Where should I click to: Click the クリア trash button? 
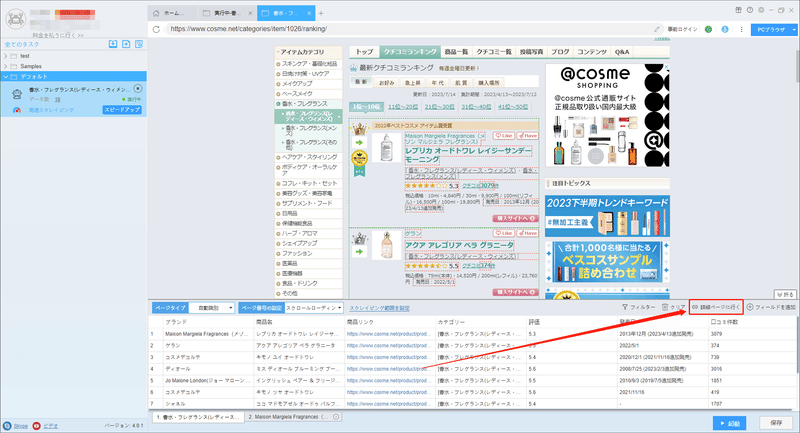(673, 307)
